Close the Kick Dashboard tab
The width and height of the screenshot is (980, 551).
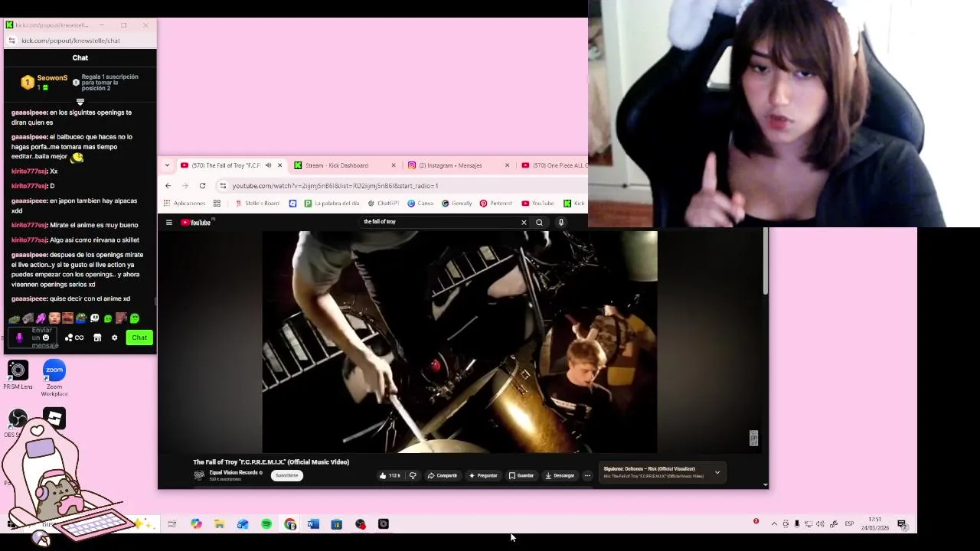coord(394,165)
